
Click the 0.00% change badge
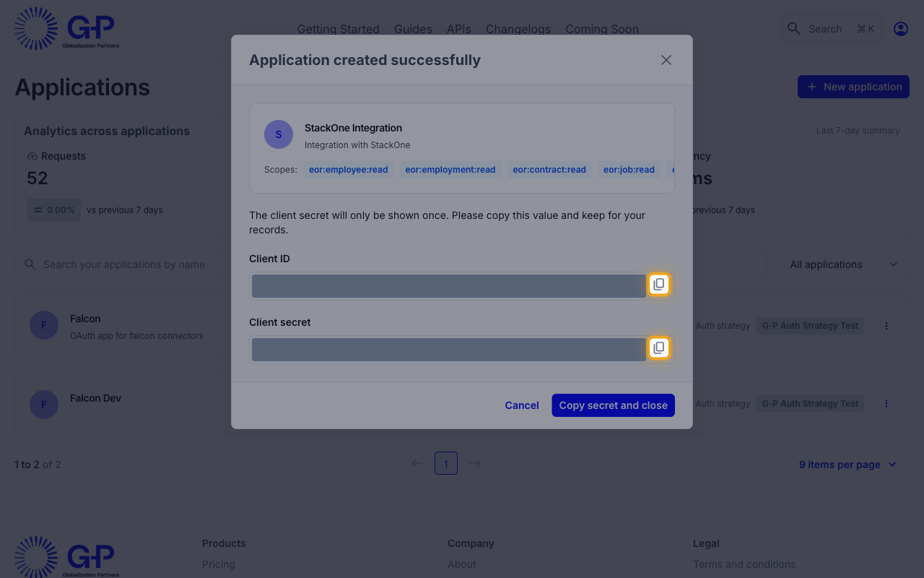click(54, 210)
